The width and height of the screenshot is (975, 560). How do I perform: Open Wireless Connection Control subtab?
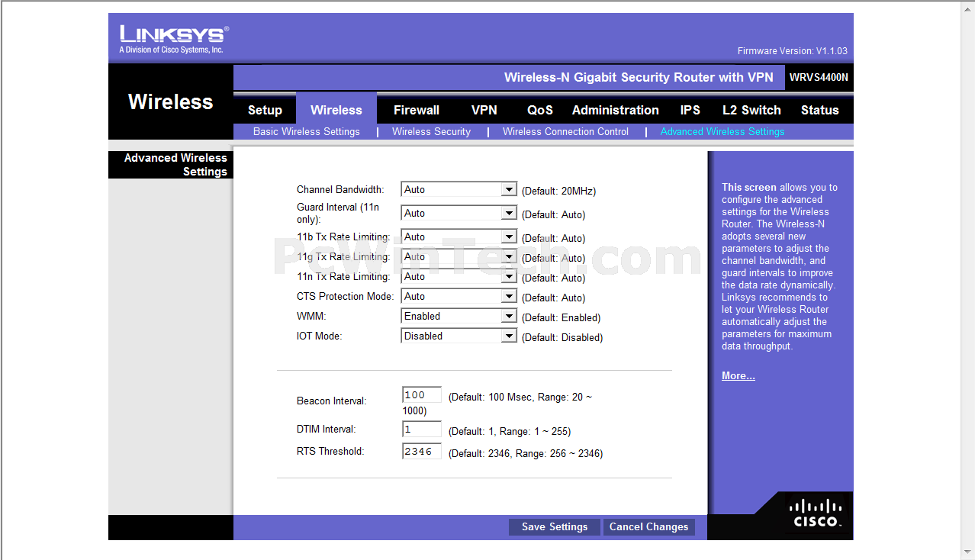coord(566,132)
